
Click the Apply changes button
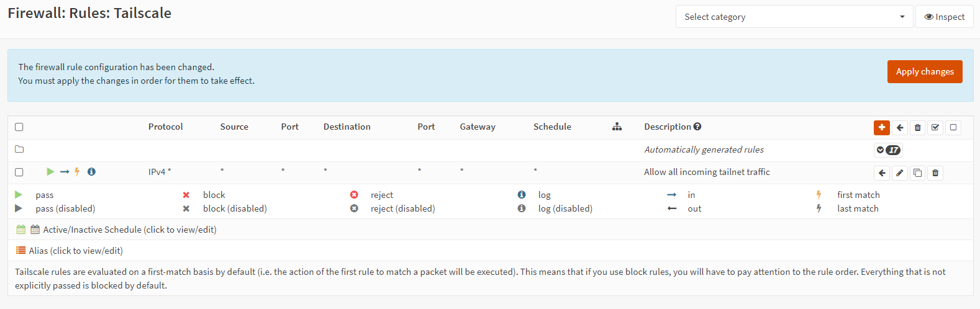pyautogui.click(x=925, y=71)
